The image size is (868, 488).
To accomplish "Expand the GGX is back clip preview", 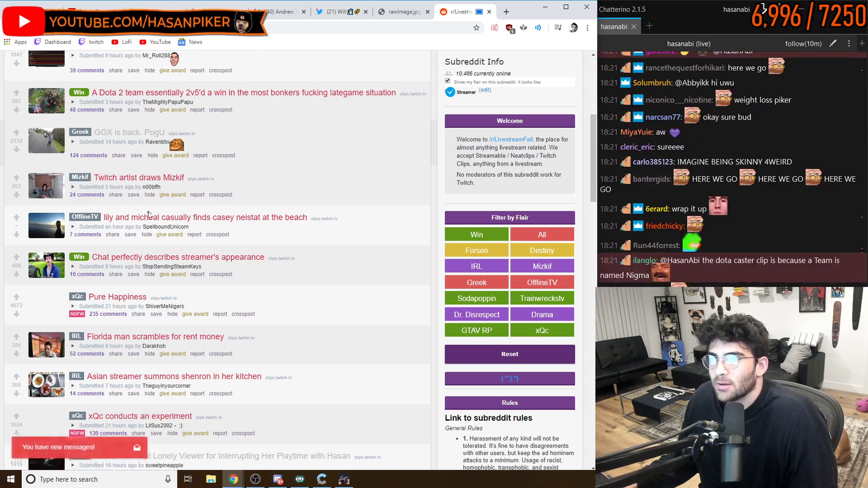I will coord(73,142).
